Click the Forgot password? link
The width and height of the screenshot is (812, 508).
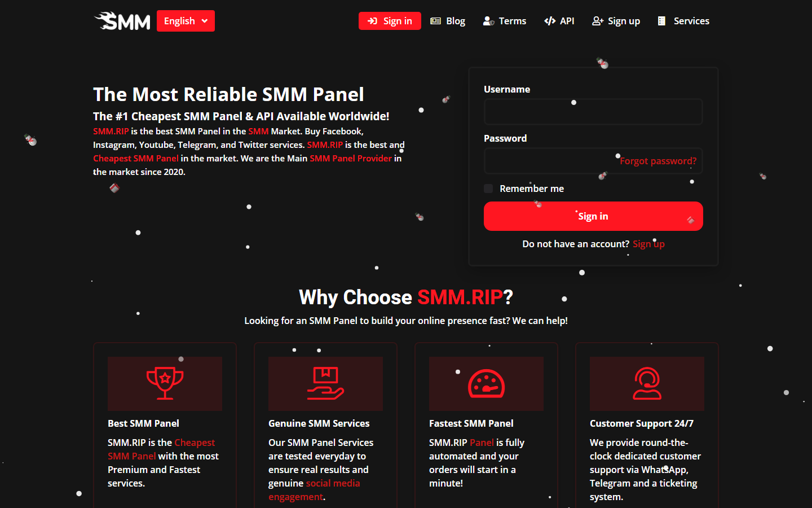pos(657,161)
